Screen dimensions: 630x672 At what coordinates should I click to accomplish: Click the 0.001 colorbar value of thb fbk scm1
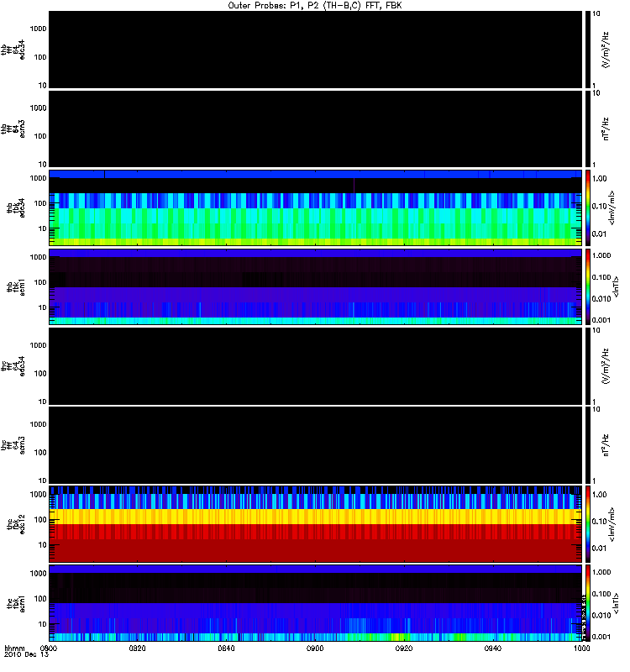pos(601,320)
